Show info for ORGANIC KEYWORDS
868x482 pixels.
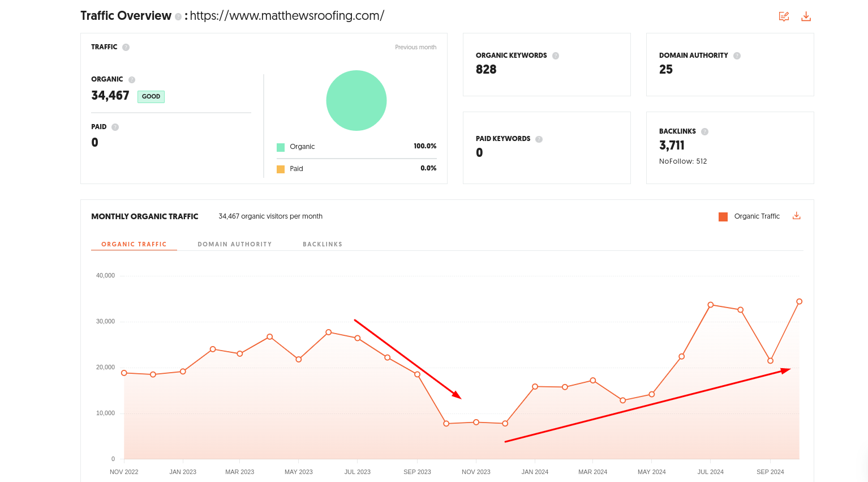click(556, 56)
